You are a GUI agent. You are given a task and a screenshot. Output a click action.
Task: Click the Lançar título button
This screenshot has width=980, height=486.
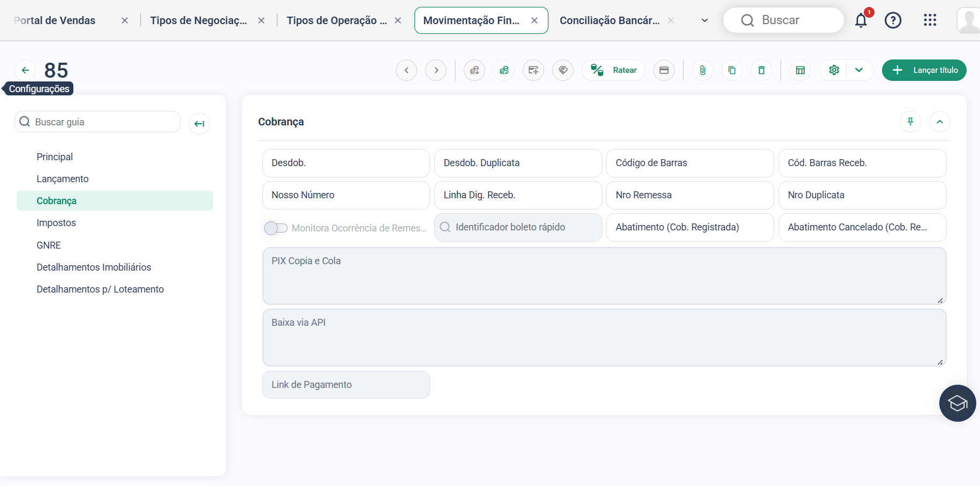point(924,70)
